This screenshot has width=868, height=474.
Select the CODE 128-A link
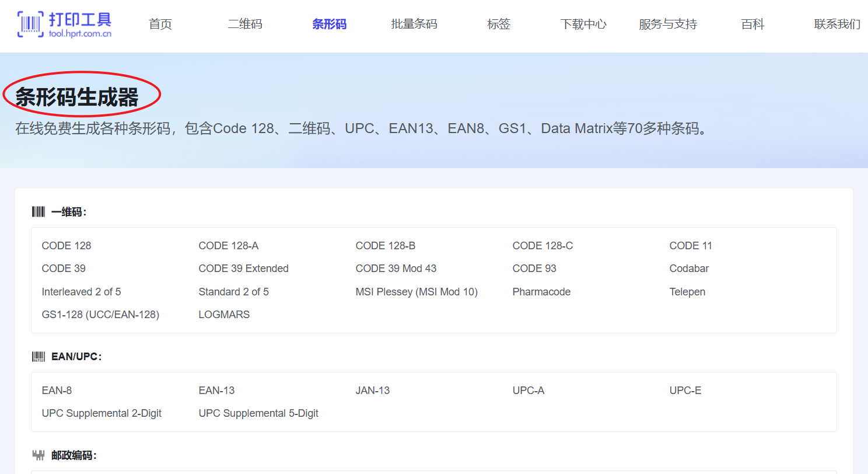click(x=229, y=246)
